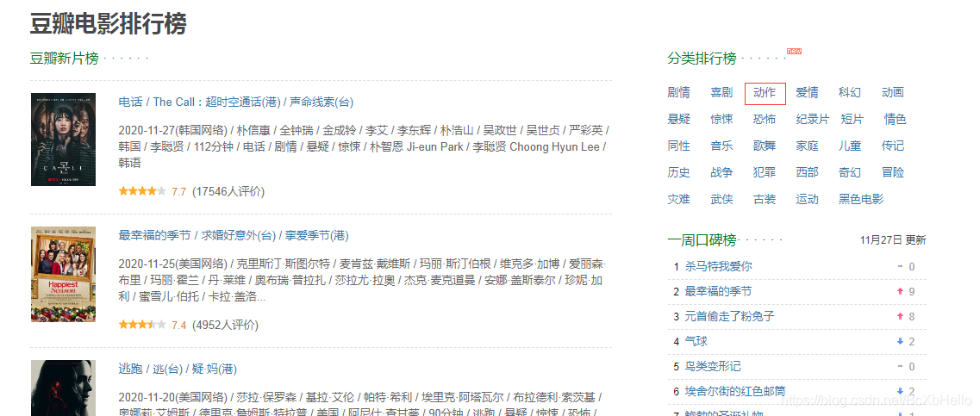Select the 科幻 category
Screen dimensions: 980x416
(x=849, y=92)
